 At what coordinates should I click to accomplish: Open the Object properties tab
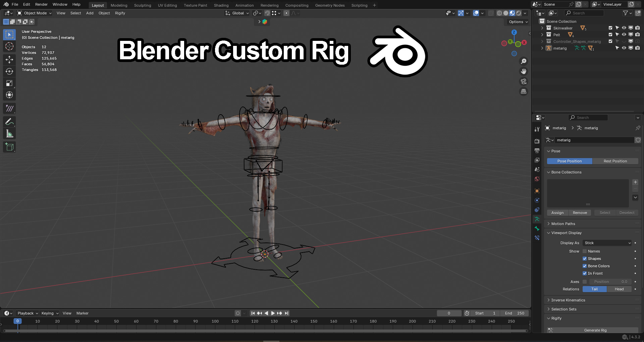pyautogui.click(x=537, y=191)
